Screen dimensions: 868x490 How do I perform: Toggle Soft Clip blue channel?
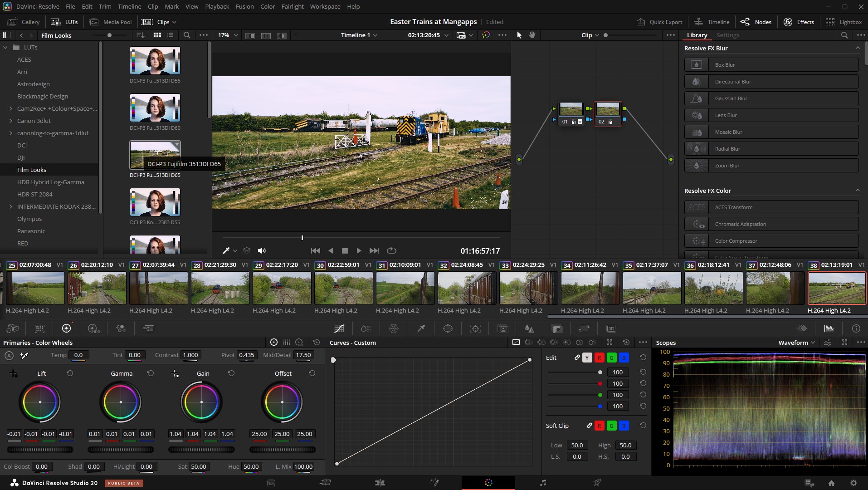tap(624, 426)
